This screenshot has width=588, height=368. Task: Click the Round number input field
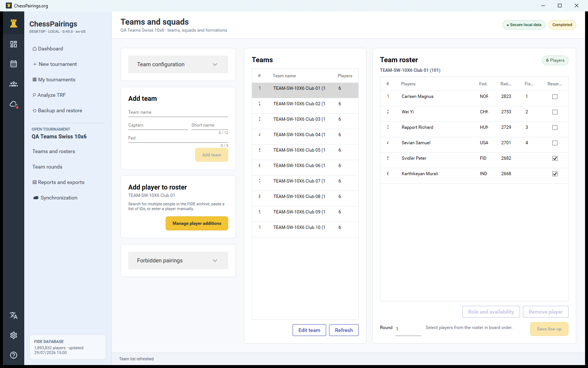tap(408, 329)
